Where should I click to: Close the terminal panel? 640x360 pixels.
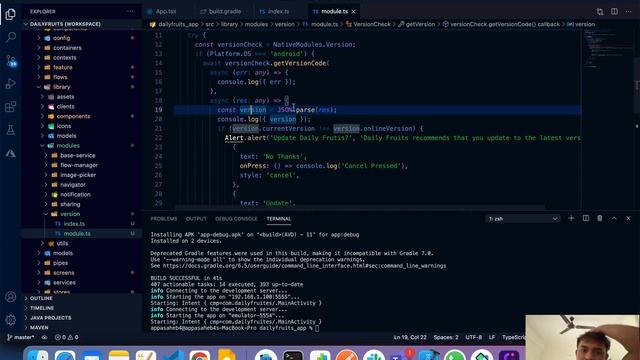[629, 218]
